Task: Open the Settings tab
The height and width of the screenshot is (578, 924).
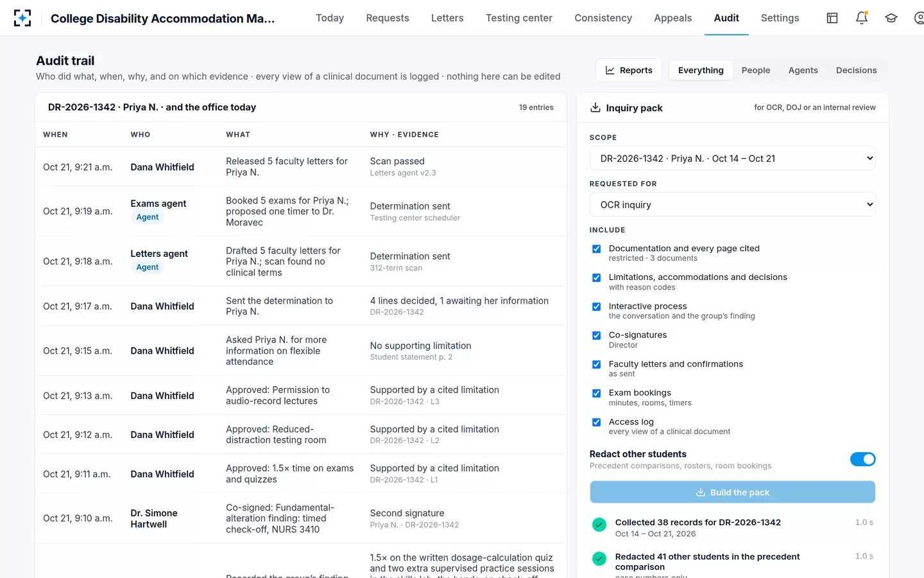Action: pos(780,18)
